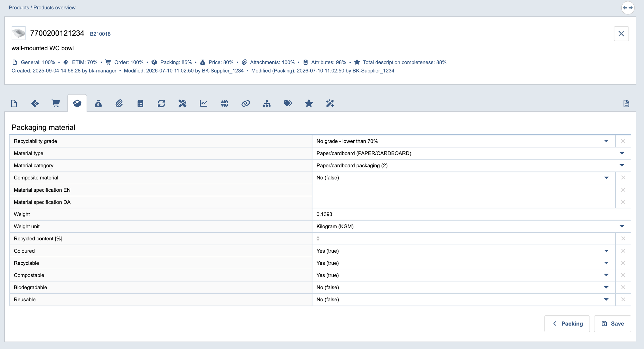Click the WC bowl product thumbnail
Viewport: 644px width, 349px height.
(x=19, y=33)
